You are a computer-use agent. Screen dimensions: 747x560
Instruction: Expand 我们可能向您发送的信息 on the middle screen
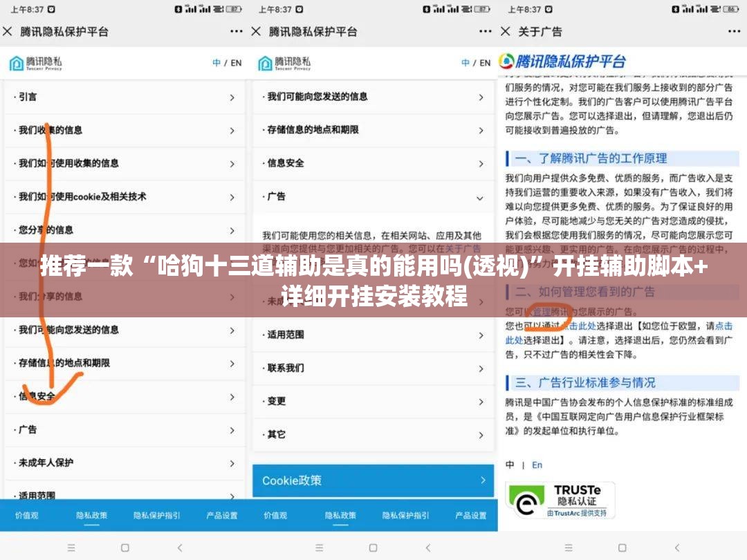point(373,97)
